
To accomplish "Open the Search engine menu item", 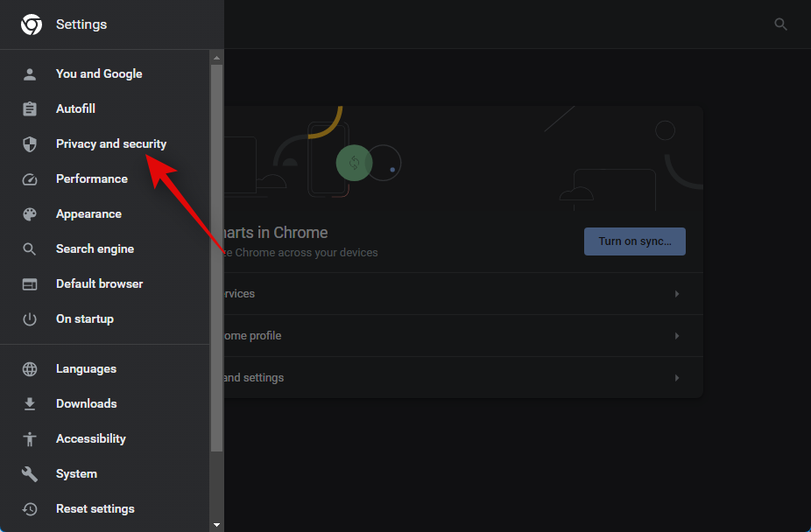I will coord(95,249).
